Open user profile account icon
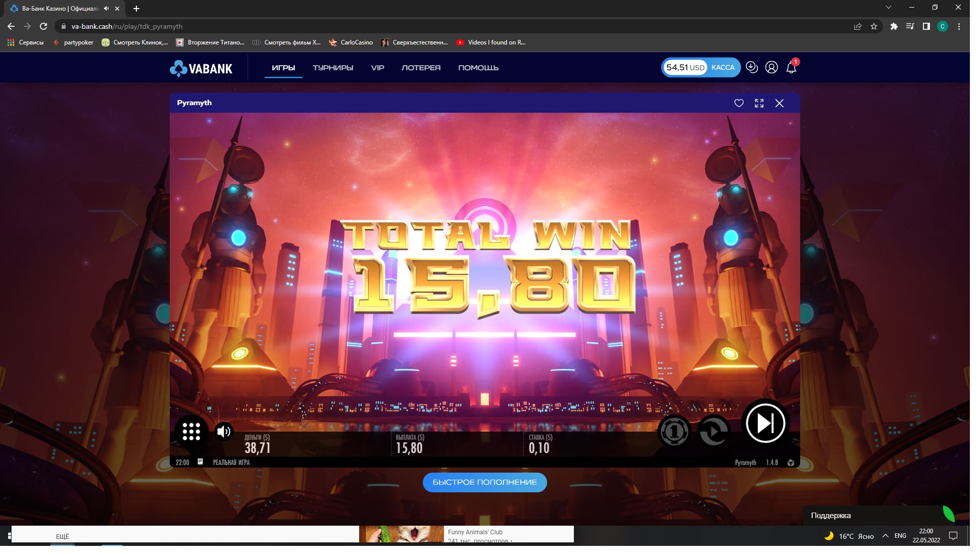Screen dimensions: 980x555 click(x=771, y=67)
